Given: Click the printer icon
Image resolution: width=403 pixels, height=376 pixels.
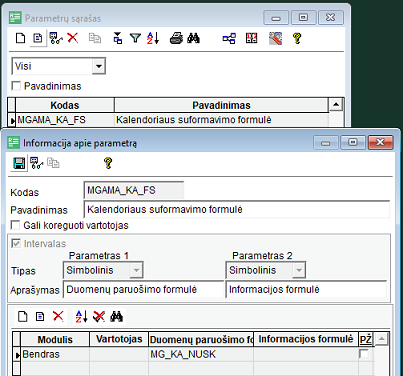Looking at the screenshot, I should click(x=176, y=38).
